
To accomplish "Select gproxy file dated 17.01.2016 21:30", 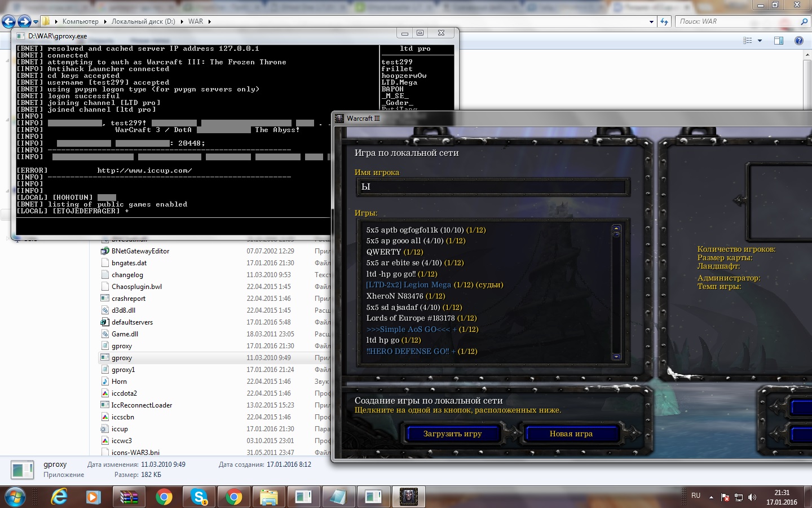I will tap(122, 346).
